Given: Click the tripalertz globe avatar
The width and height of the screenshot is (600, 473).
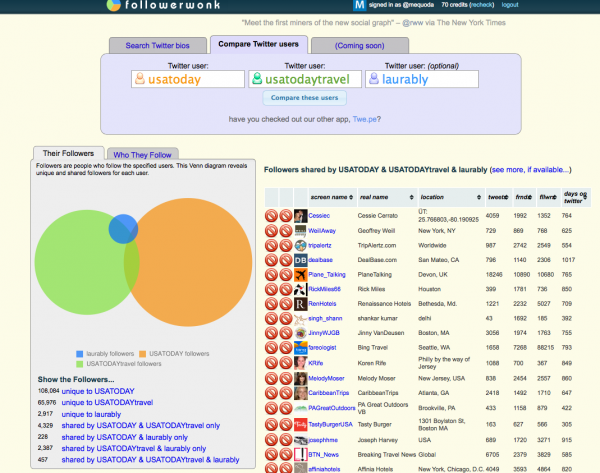Looking at the screenshot, I should coord(300,245).
